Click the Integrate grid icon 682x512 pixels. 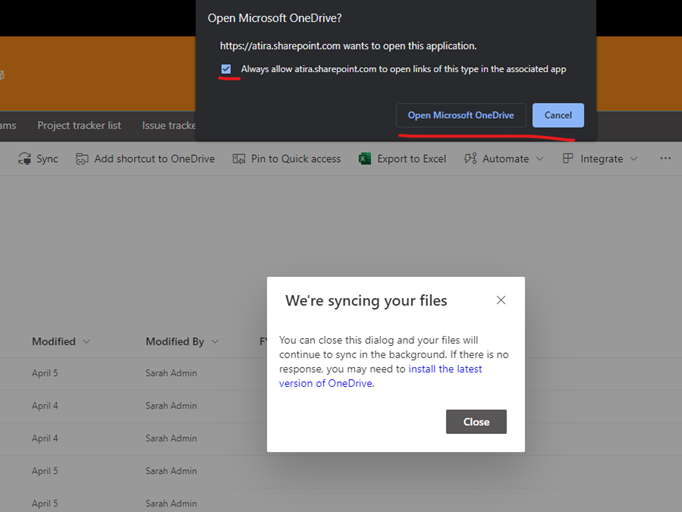tap(568, 158)
